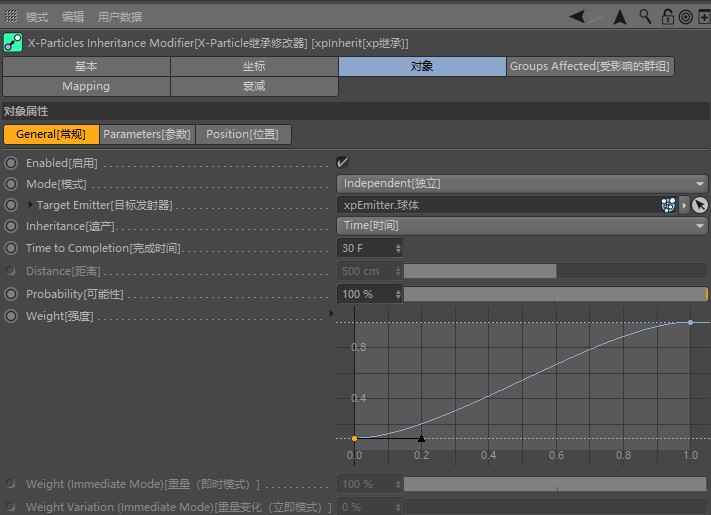Switch to the 坐标 tab
This screenshot has height=515, width=711.
[254, 66]
